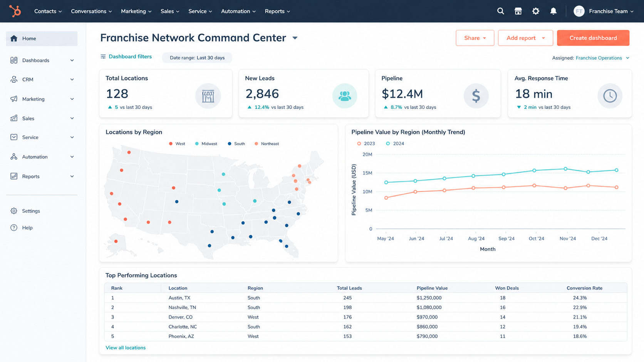Click the Charlotte, NC location cell

pos(183,327)
